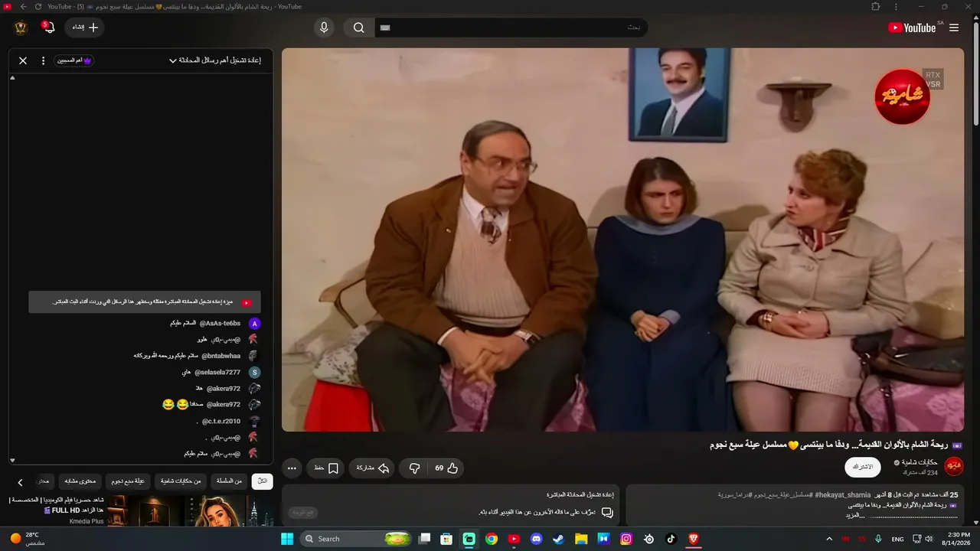Select the من حكايات شامية filter chip

[181, 481]
